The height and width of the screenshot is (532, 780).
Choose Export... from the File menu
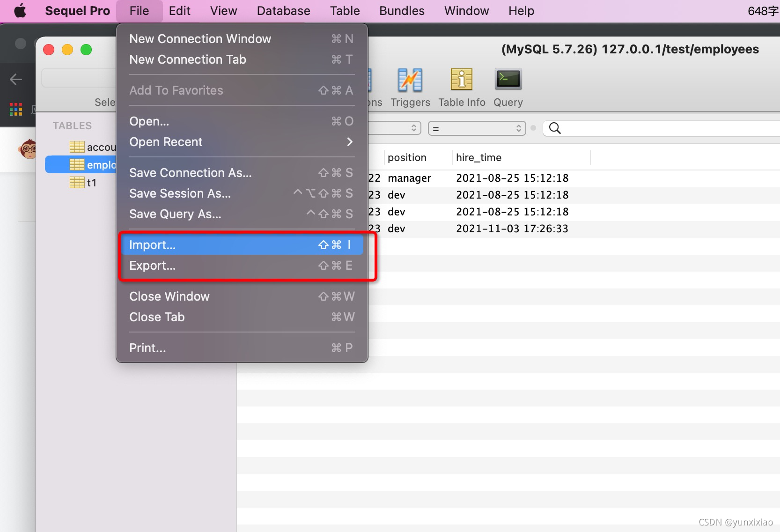click(153, 266)
